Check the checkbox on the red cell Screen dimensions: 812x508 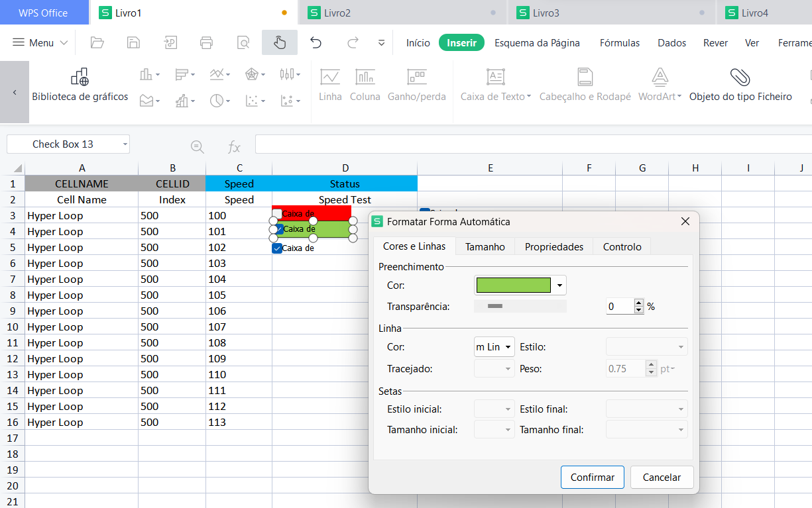[277, 213]
